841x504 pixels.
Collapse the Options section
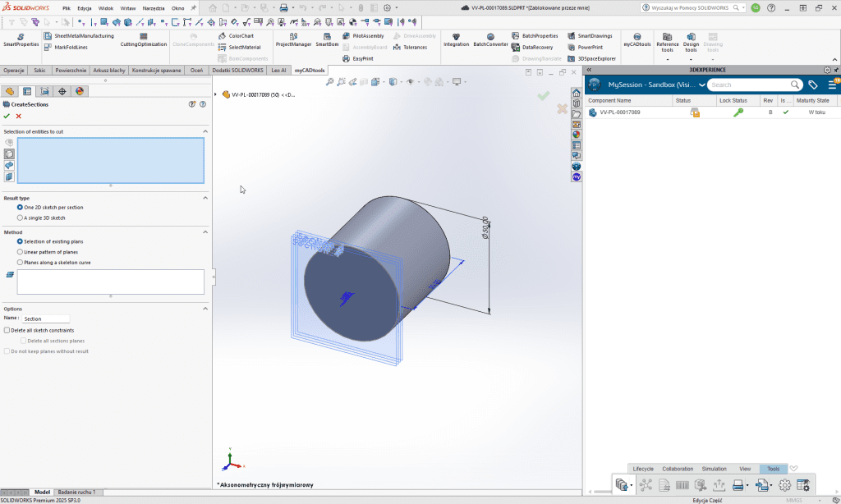(205, 309)
